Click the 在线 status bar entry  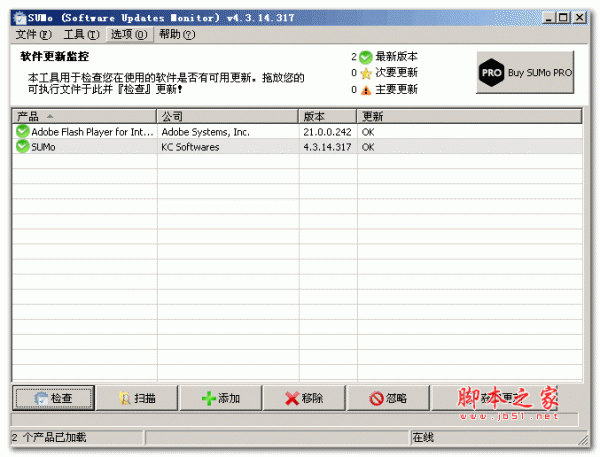pos(423,437)
